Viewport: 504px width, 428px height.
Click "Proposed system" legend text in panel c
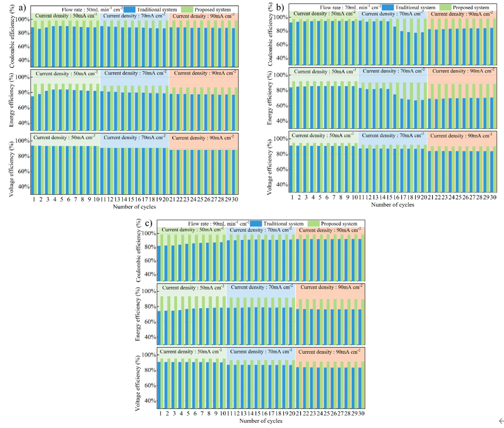click(x=339, y=224)
